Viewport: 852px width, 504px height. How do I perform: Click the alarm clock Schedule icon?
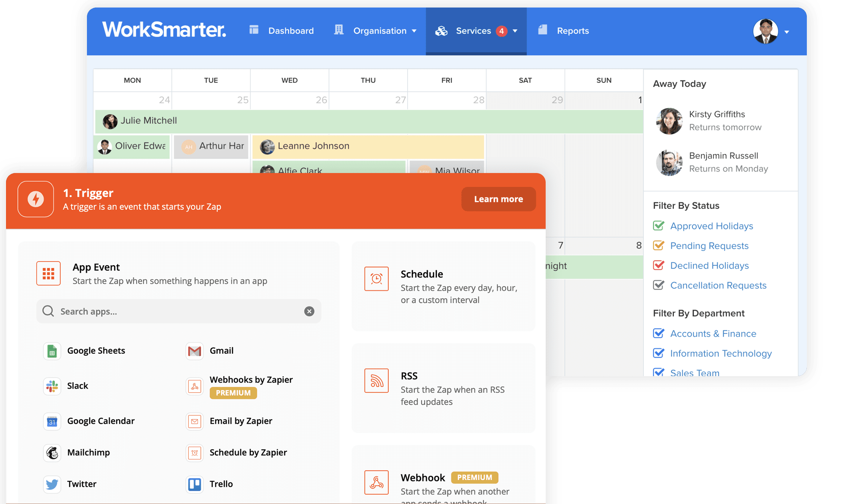(x=376, y=279)
